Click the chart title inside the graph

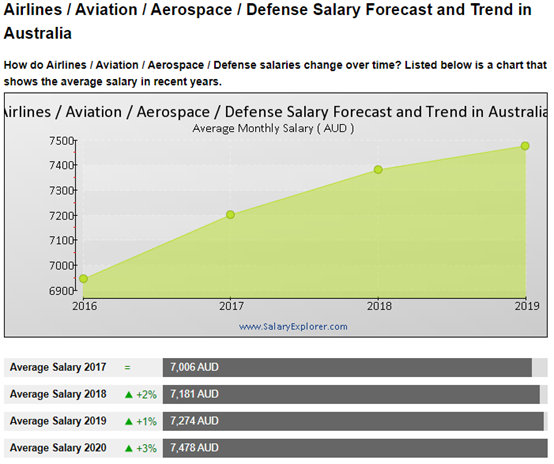[276, 112]
